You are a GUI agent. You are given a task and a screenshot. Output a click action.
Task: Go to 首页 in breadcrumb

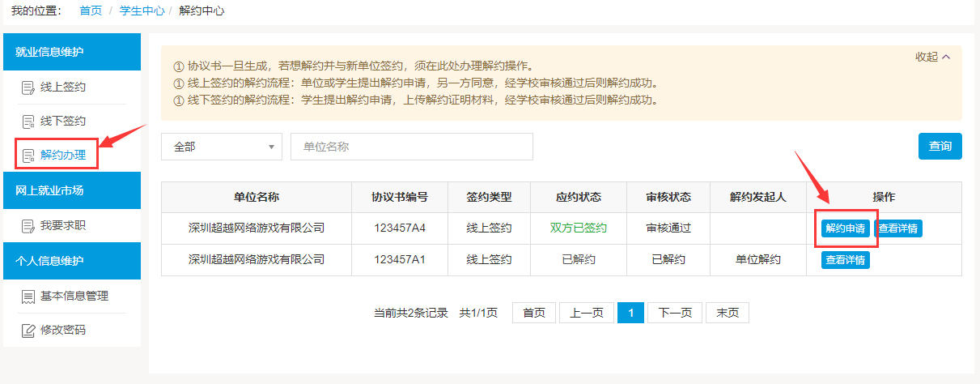tap(91, 11)
